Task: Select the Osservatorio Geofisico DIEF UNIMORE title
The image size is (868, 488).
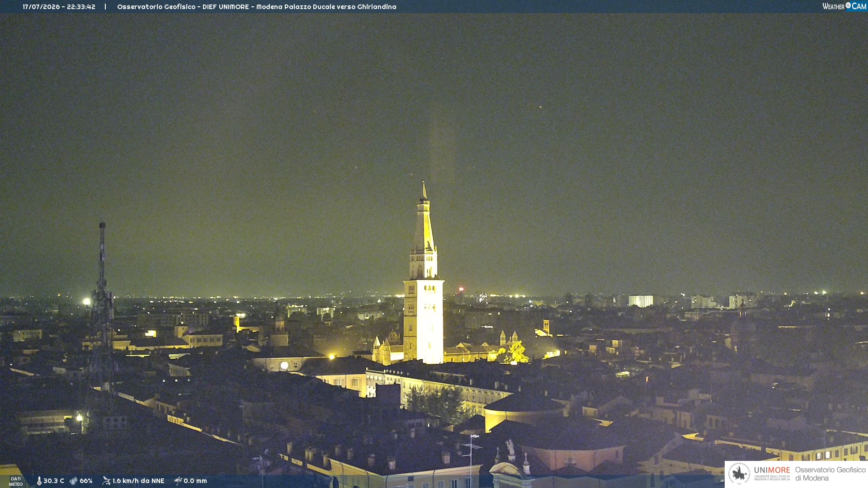Action: pos(257,7)
